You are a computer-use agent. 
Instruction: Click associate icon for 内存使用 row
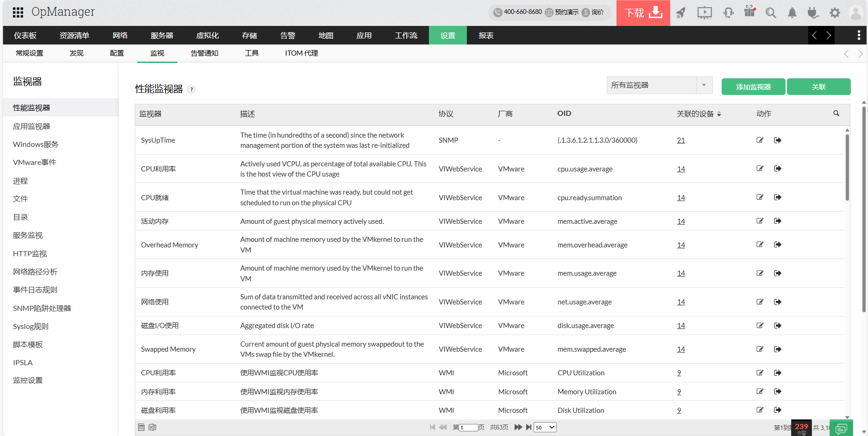tap(778, 273)
